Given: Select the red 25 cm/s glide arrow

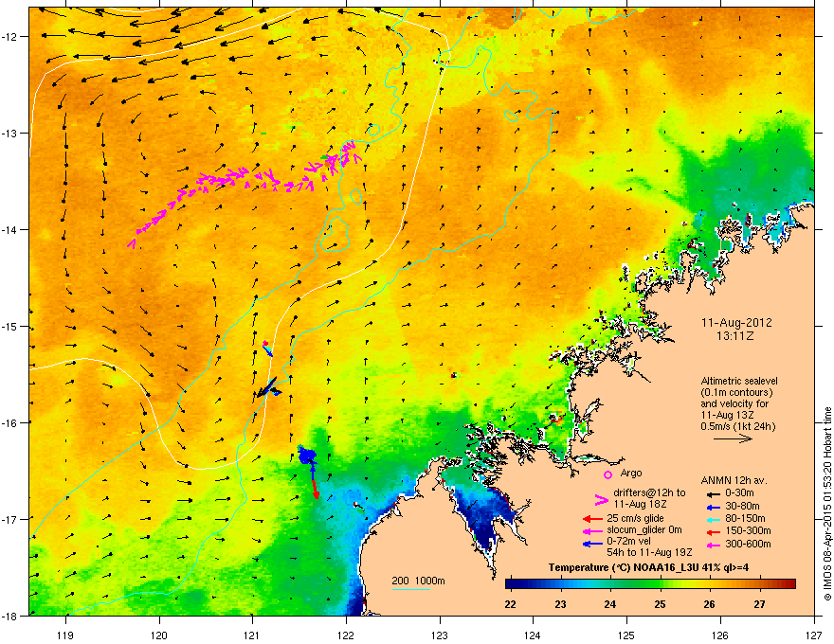Looking at the screenshot, I should pos(592,519).
